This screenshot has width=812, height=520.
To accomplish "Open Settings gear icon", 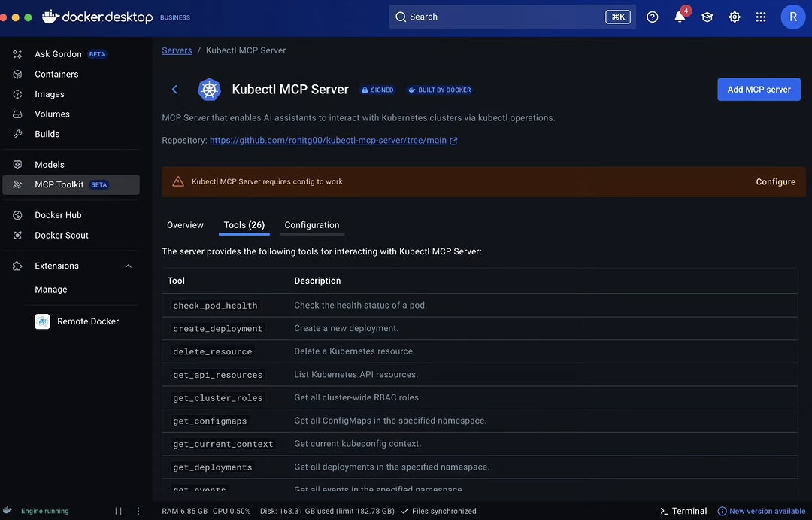I will pos(735,17).
